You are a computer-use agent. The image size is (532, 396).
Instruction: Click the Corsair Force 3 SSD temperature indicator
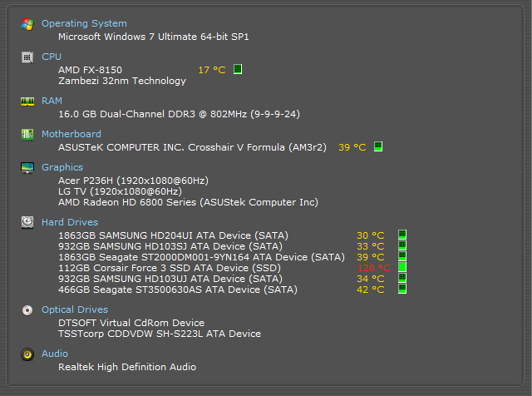402,268
